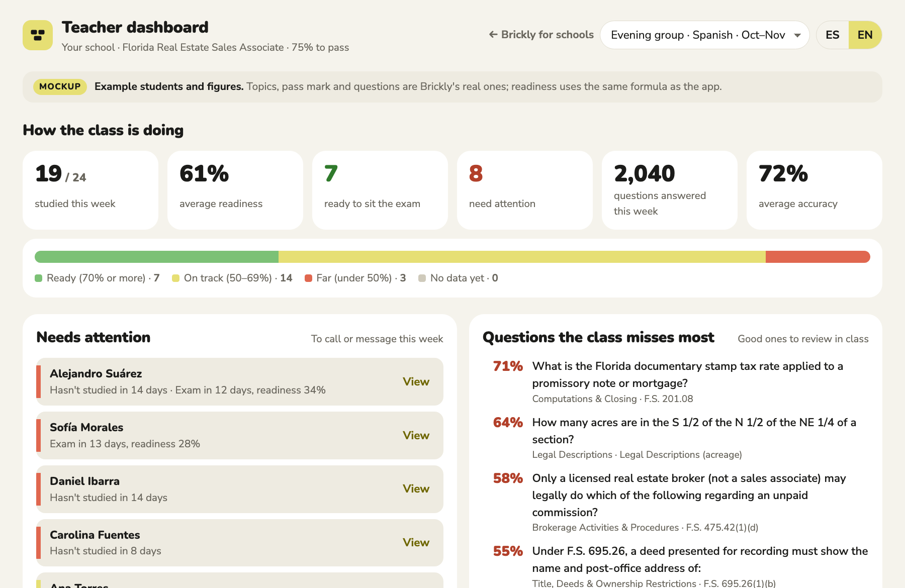Click the red Far segment of the bar

[x=818, y=257]
